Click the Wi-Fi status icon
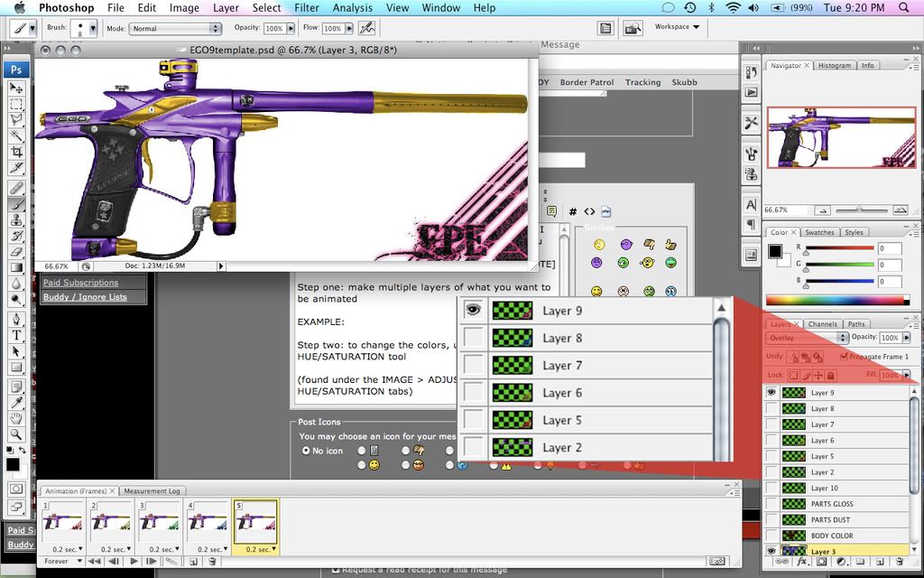The image size is (924, 578). [733, 7]
